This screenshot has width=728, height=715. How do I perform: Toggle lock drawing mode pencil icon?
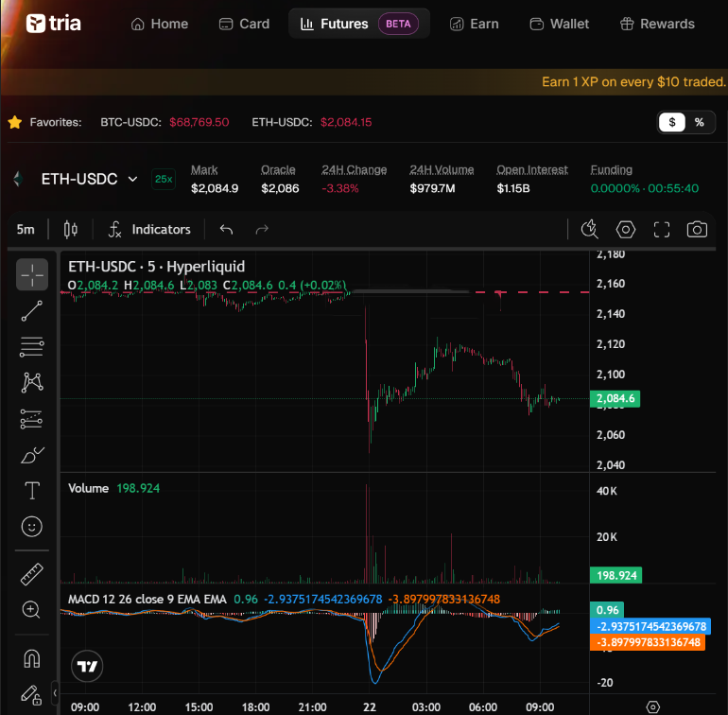pos(32,695)
